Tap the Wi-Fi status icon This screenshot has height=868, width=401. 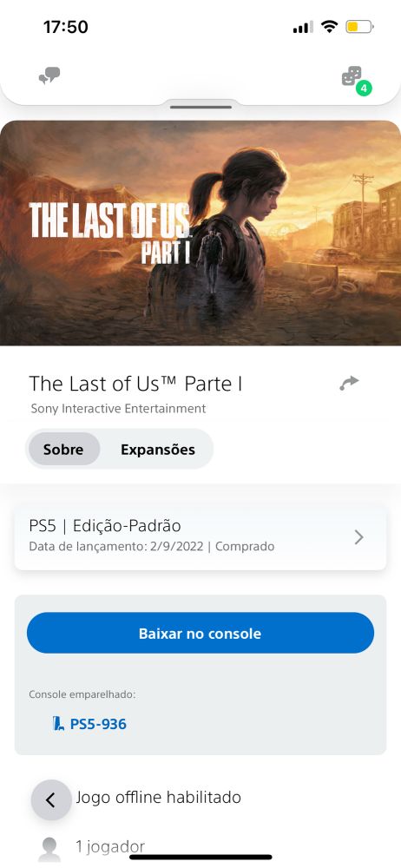tap(330, 26)
